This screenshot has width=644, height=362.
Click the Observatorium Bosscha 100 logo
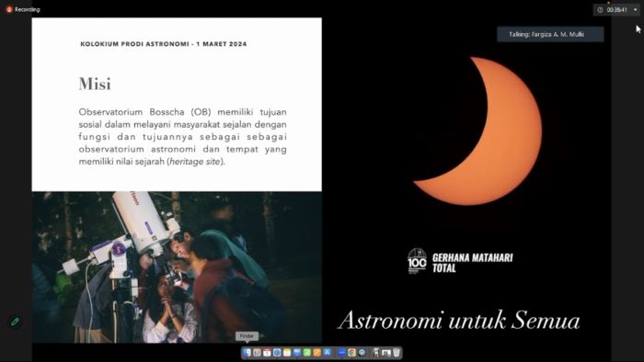click(417, 261)
